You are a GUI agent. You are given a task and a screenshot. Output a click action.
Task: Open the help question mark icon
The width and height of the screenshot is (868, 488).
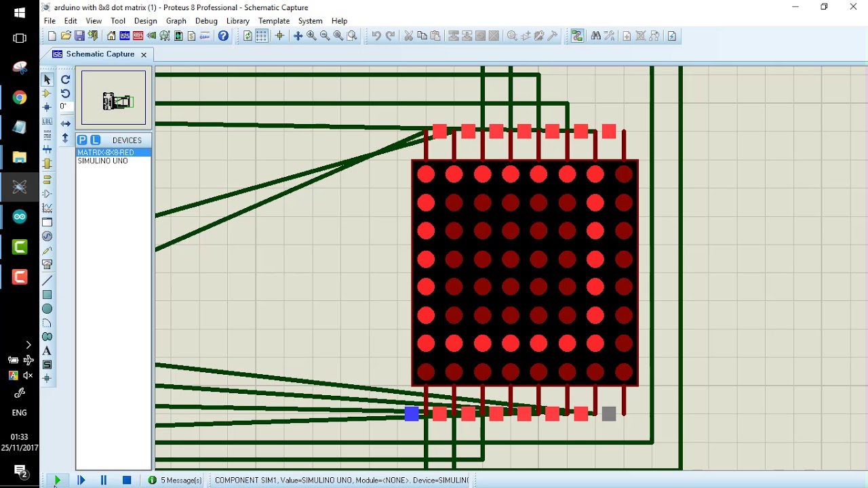coord(223,36)
